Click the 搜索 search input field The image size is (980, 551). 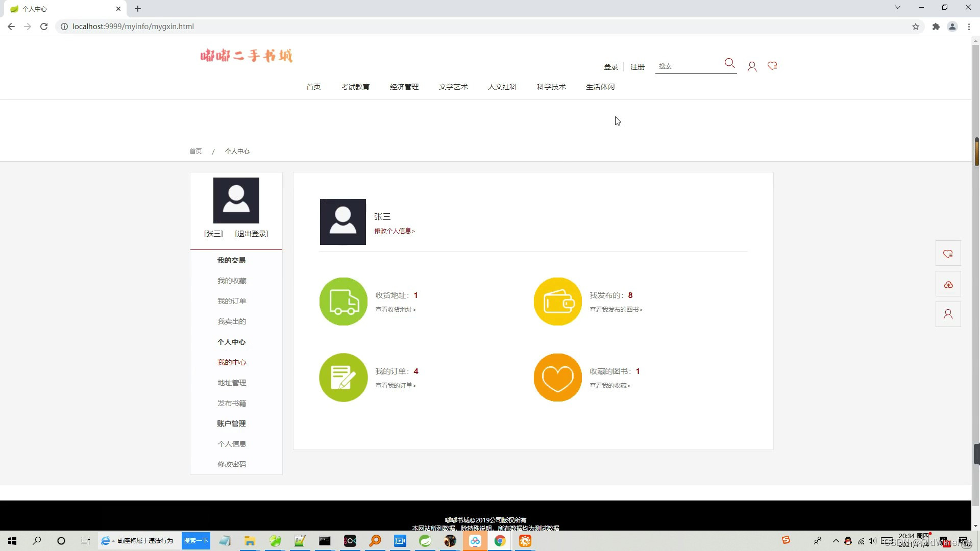point(688,66)
